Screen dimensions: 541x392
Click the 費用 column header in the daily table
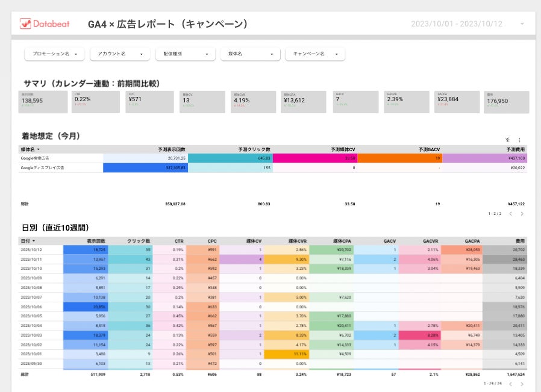pos(520,241)
